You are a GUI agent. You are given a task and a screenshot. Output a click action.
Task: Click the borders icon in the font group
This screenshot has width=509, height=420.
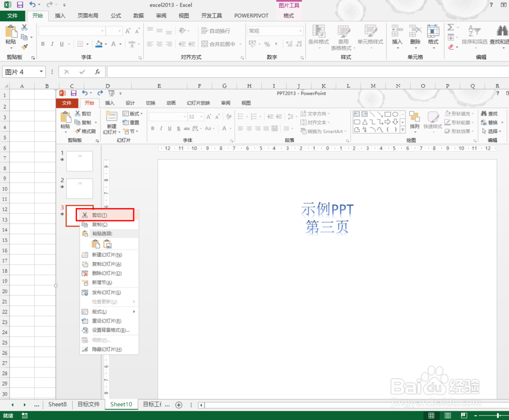80,44
